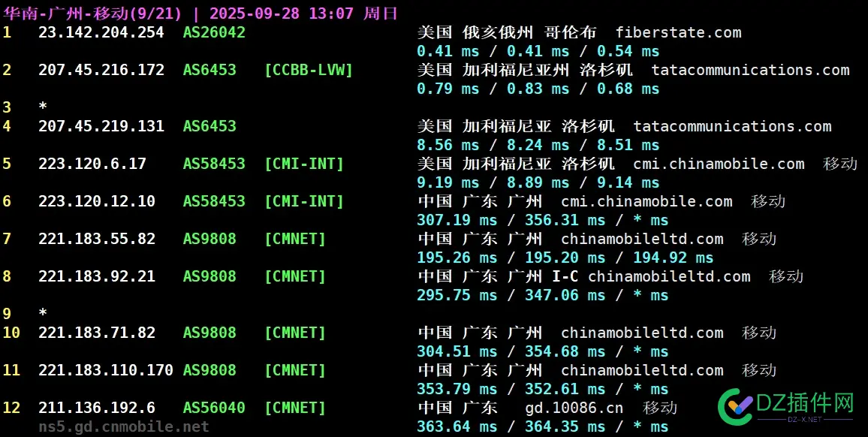Select IP address 23.142.204.254
The width and height of the screenshot is (868, 437).
(x=101, y=32)
